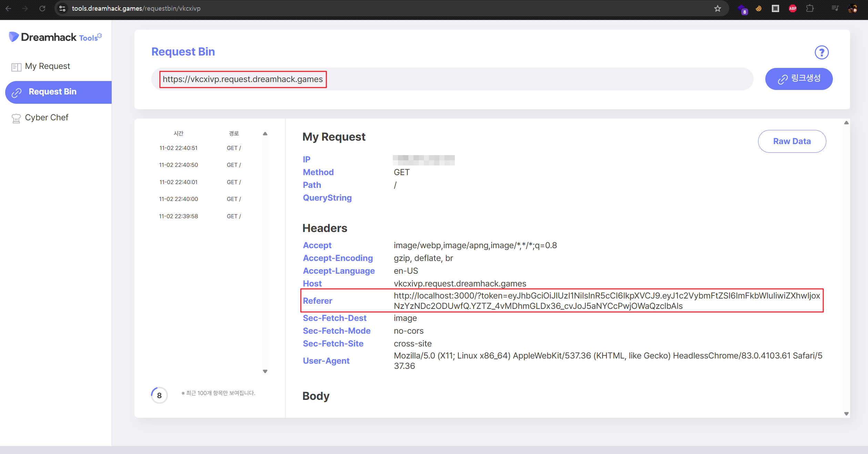Open the browser extensions puzzle icon
The width and height of the screenshot is (868, 454).
(x=810, y=9)
